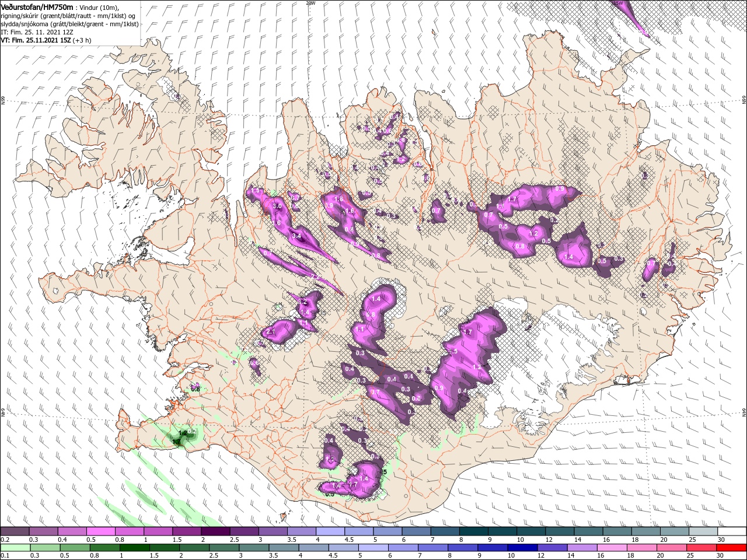747x560 pixels.
Task: Select the darkest purple 2 swatch in the snow scale
Action: coord(215,531)
